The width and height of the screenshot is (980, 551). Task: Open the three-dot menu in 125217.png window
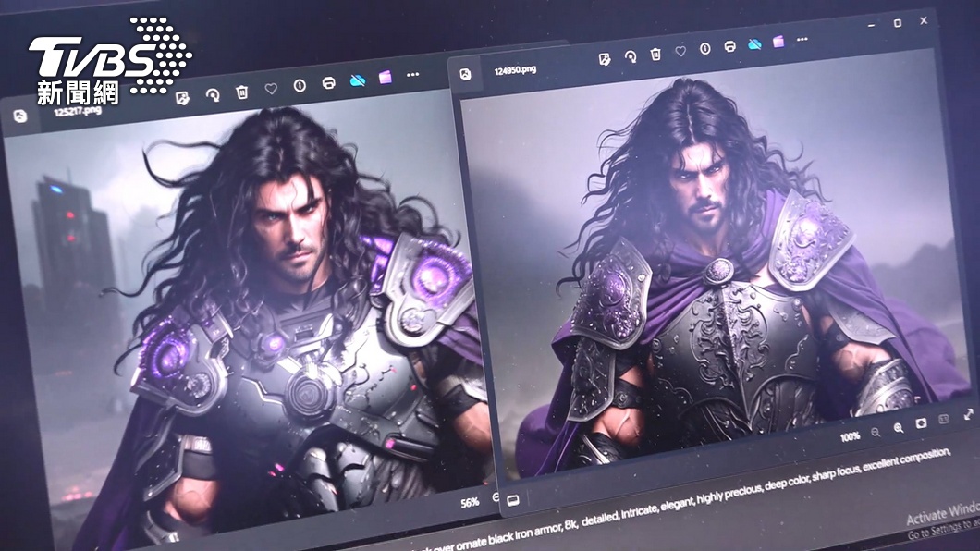click(x=413, y=74)
